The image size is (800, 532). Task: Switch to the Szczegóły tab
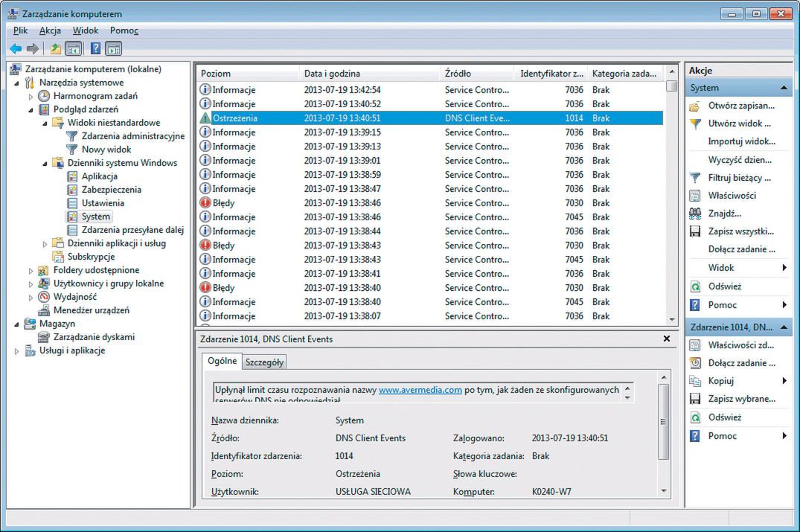(264, 362)
